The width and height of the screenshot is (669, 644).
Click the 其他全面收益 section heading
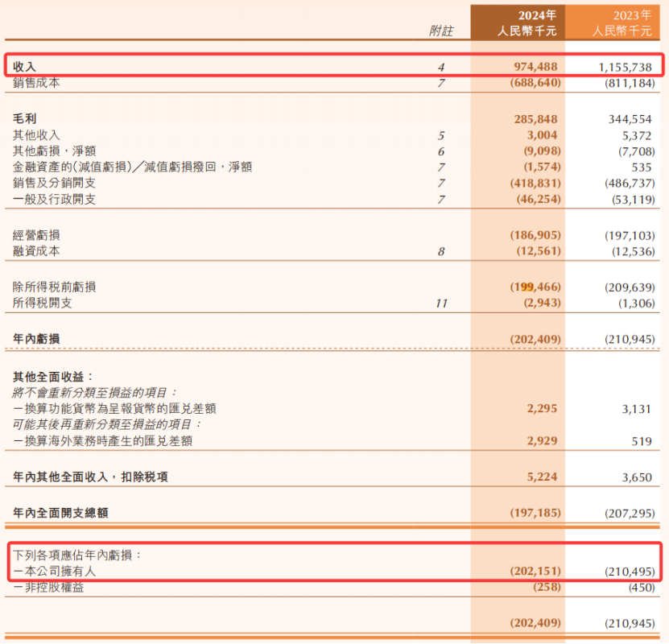click(53, 377)
